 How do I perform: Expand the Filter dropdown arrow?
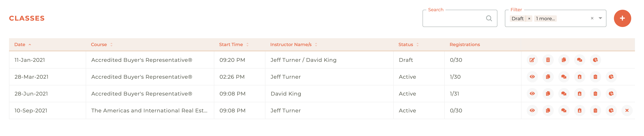pyautogui.click(x=600, y=18)
